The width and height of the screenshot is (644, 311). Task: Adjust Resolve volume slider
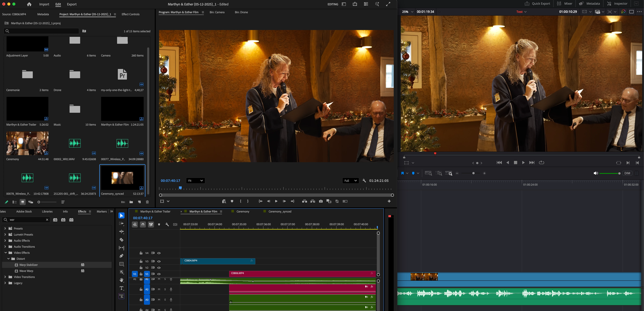point(610,173)
